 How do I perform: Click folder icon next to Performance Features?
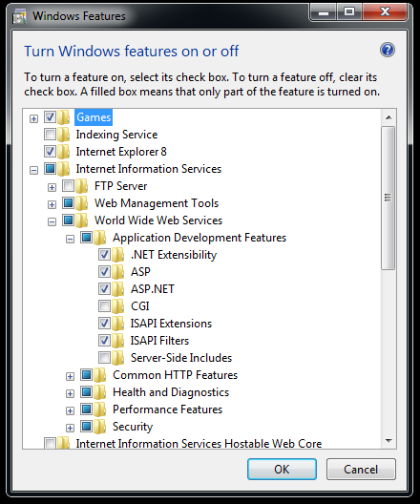pos(100,409)
